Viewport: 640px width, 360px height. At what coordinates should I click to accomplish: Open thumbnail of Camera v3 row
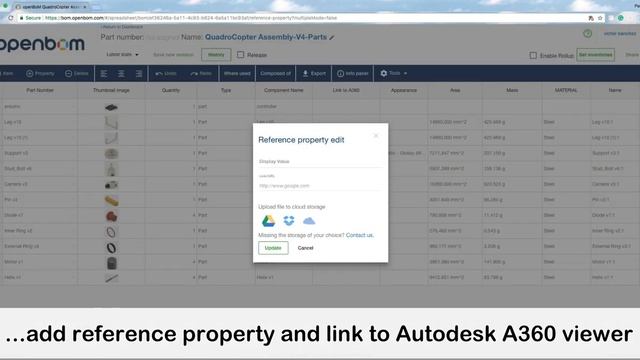click(111, 185)
